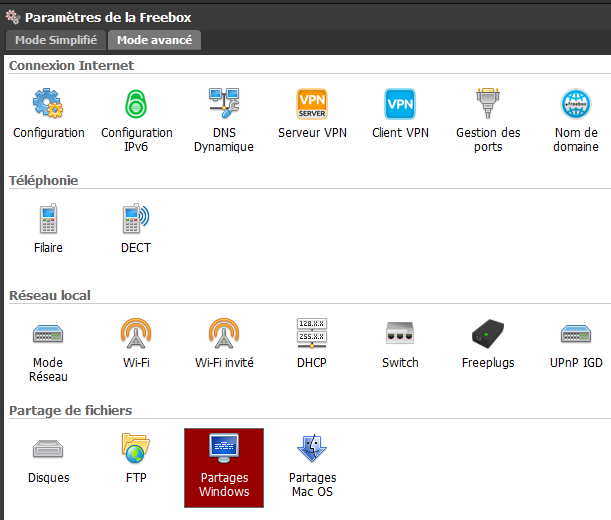Open Nom de domaine settings
This screenshot has height=520, width=611.
tap(575, 105)
